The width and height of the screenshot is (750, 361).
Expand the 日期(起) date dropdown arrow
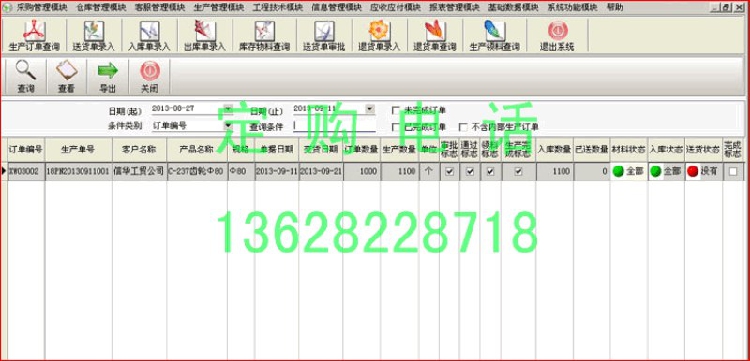tap(228, 109)
